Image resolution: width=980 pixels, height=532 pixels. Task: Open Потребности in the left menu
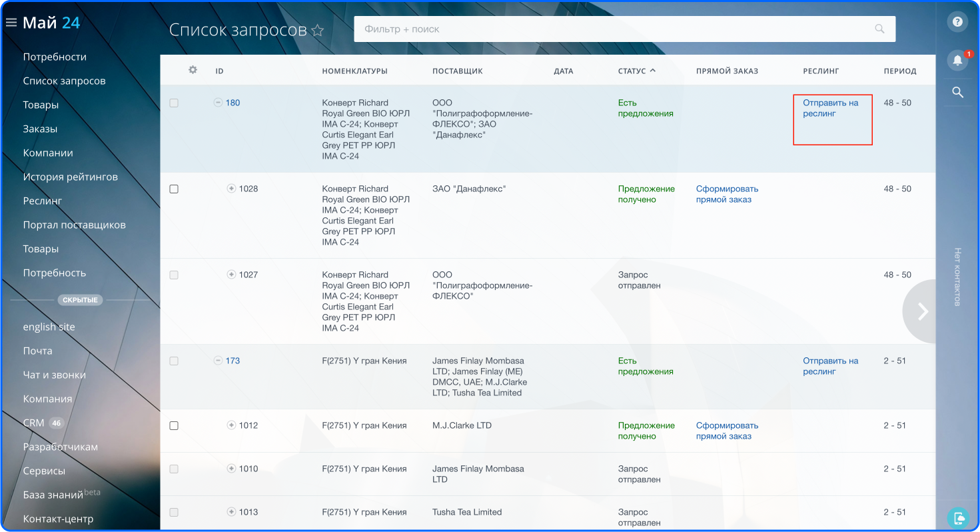(x=55, y=57)
